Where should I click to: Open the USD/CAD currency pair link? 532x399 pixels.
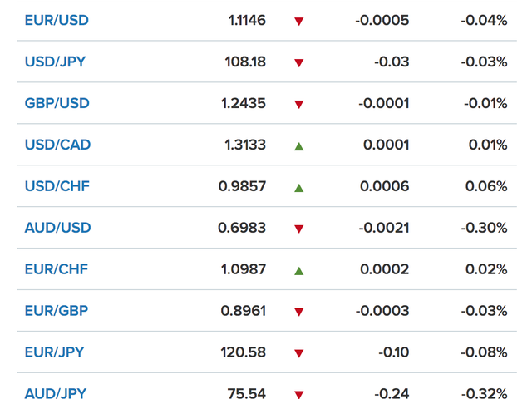point(57,145)
